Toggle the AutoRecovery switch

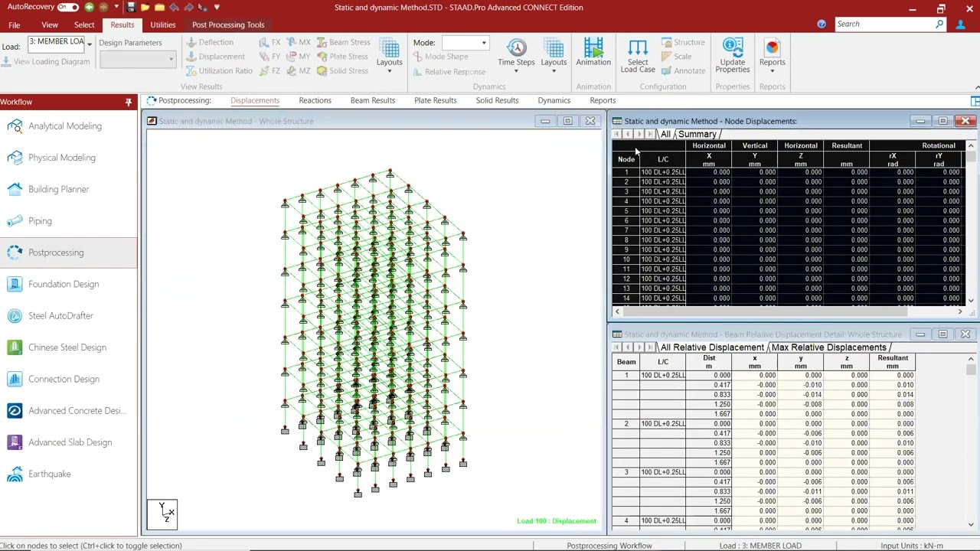(x=67, y=8)
